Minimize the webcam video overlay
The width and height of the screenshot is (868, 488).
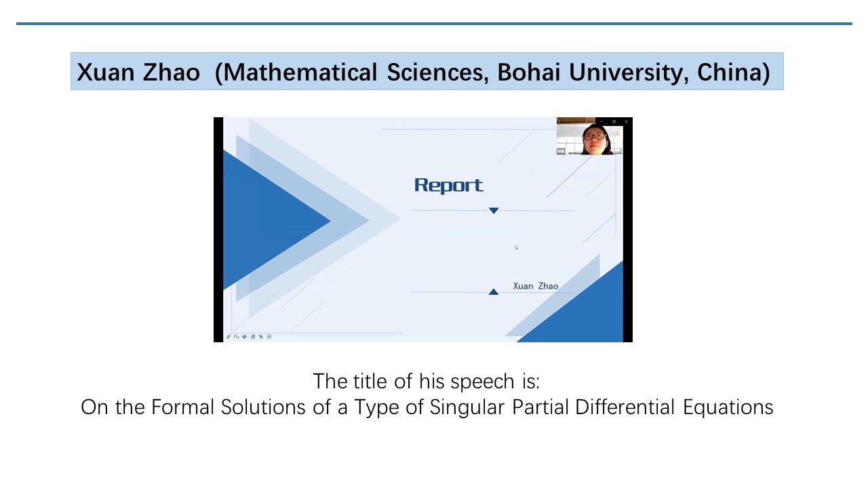tap(601, 121)
